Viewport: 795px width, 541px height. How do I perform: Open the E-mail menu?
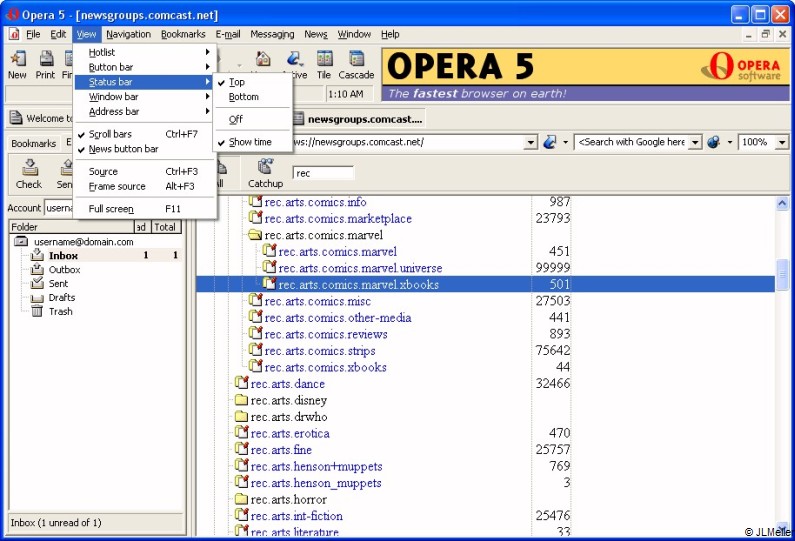(228, 34)
